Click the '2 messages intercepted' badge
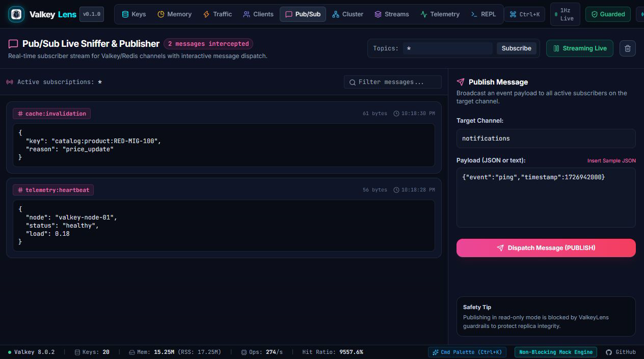The width and height of the screenshot is (644, 359). coord(208,44)
